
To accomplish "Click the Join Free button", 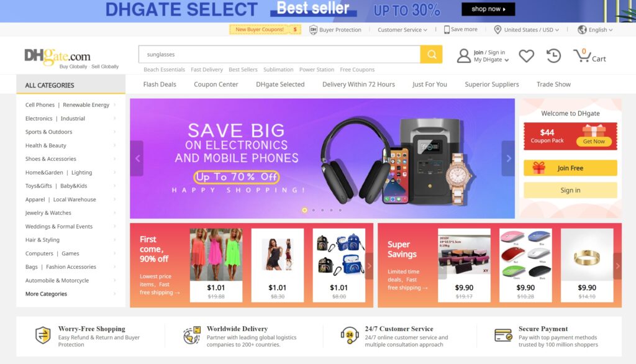I will coord(570,168).
